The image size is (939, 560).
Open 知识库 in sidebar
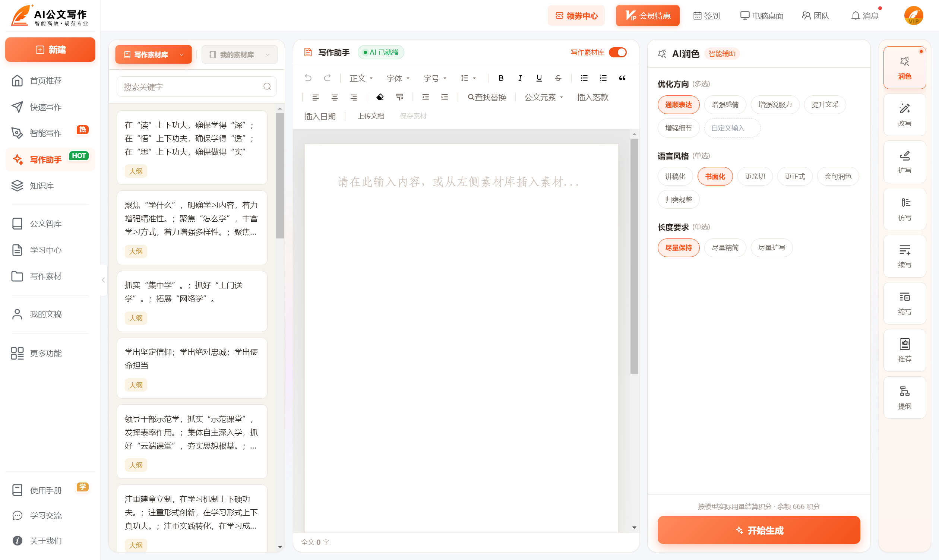[50, 186]
